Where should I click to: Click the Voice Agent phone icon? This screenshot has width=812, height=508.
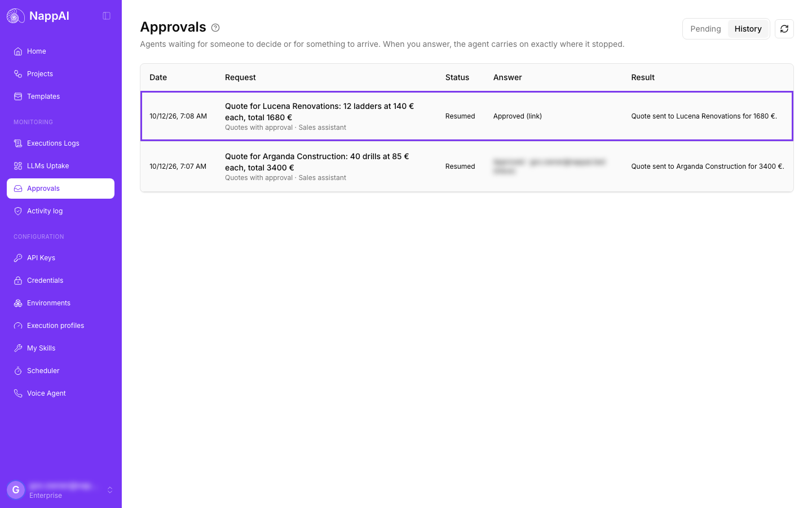(x=18, y=393)
